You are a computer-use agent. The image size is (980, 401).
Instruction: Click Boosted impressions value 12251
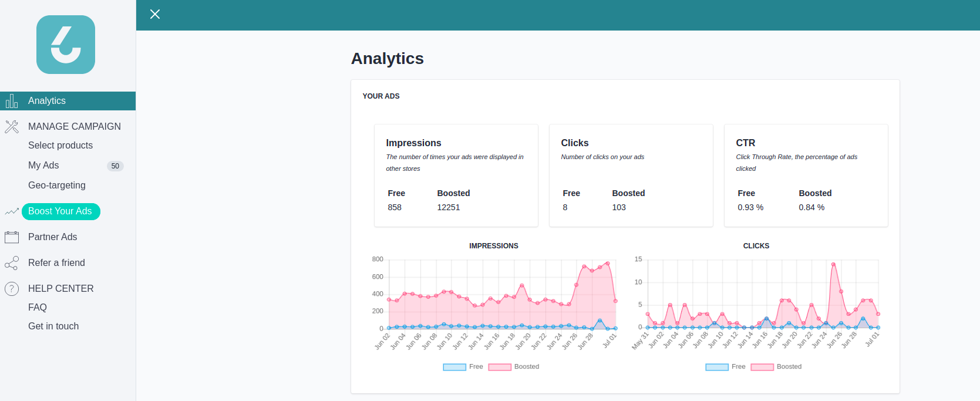click(x=449, y=208)
